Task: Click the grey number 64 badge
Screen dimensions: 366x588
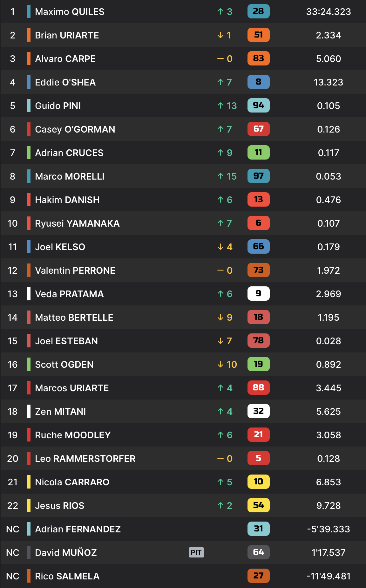Action: (258, 552)
